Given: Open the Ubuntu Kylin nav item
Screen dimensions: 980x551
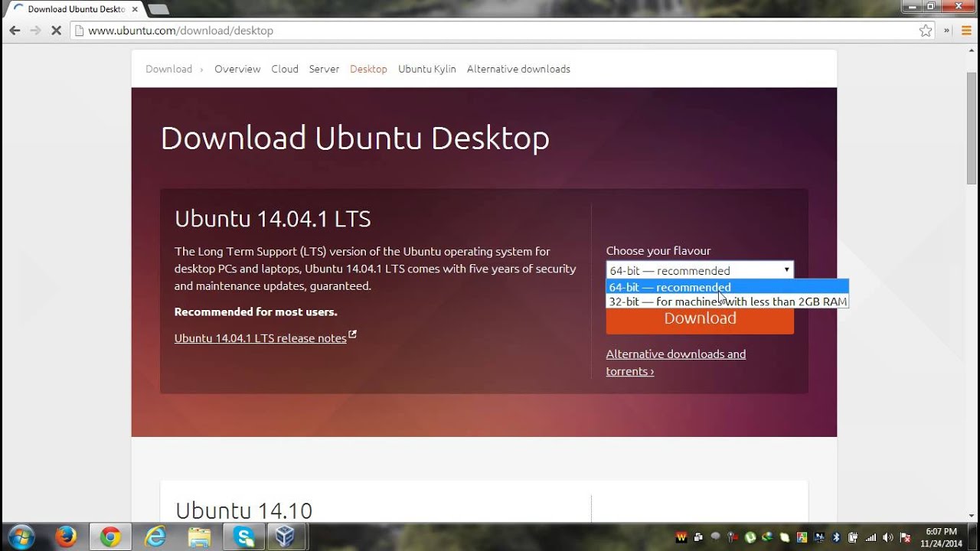Looking at the screenshot, I should pos(427,69).
